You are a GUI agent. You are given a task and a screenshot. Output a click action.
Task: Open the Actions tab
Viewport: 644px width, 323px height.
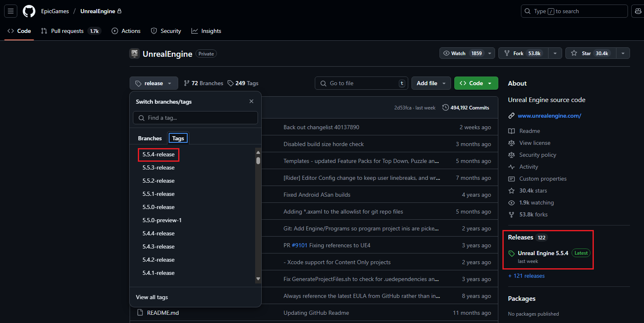126,31
